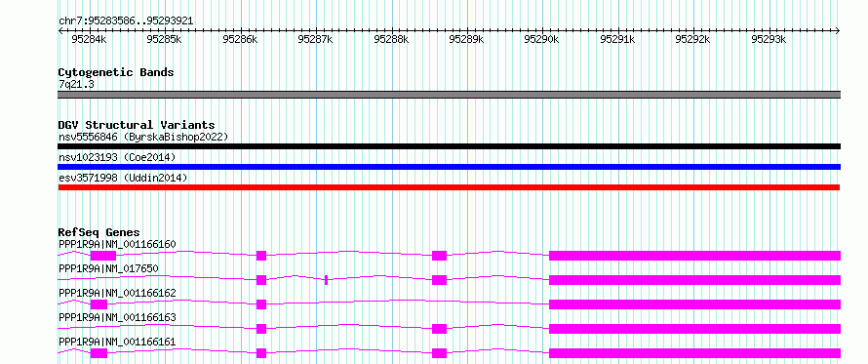Click the 95289k ruler tick label
The image size is (868, 364).
pyautogui.click(x=466, y=39)
